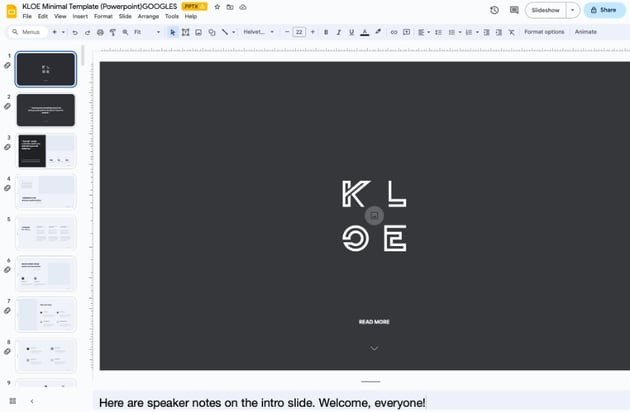The width and height of the screenshot is (630, 412).
Task: Select slide 3 thumbnail in filmstrip
Action: (x=46, y=151)
